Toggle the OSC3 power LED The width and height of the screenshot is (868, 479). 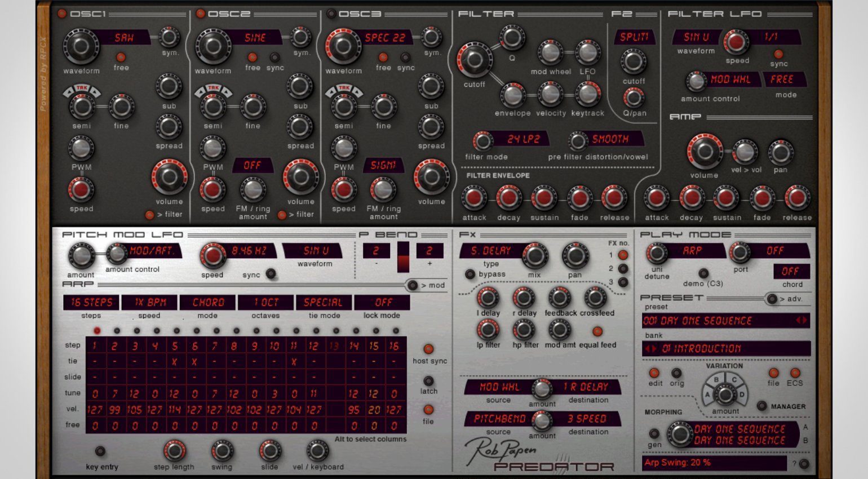pyautogui.click(x=331, y=14)
